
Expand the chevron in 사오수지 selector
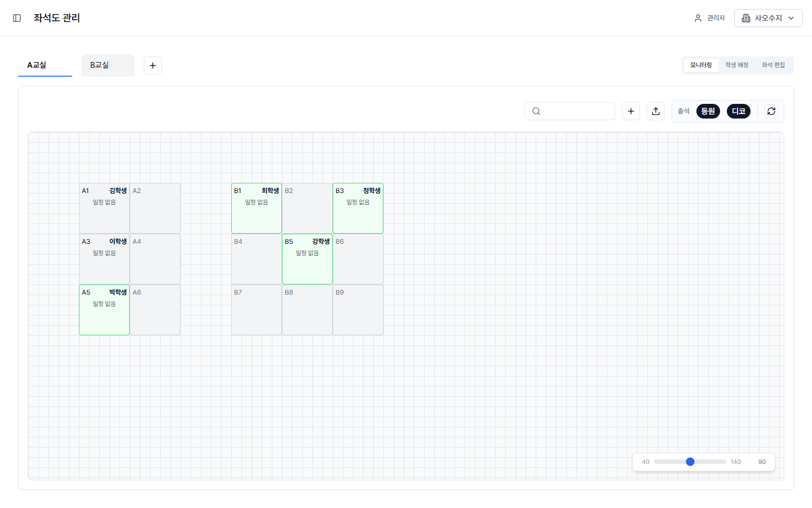tap(791, 18)
